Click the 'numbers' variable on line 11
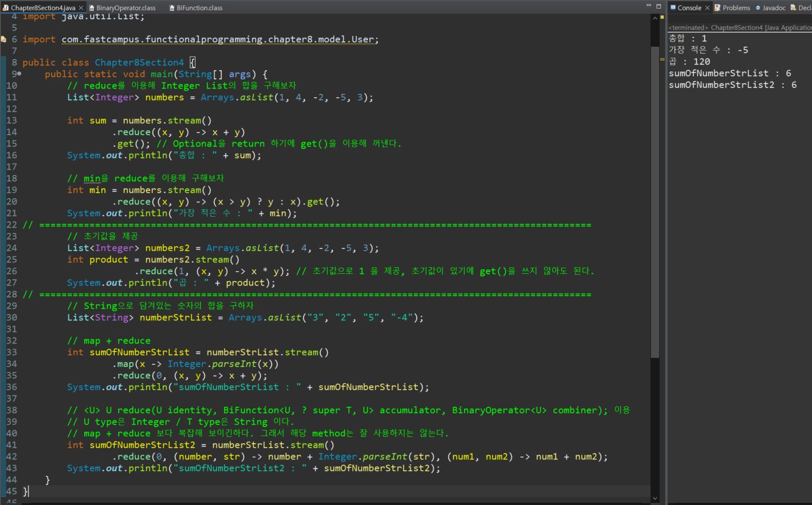This screenshot has width=812, height=505. point(164,97)
